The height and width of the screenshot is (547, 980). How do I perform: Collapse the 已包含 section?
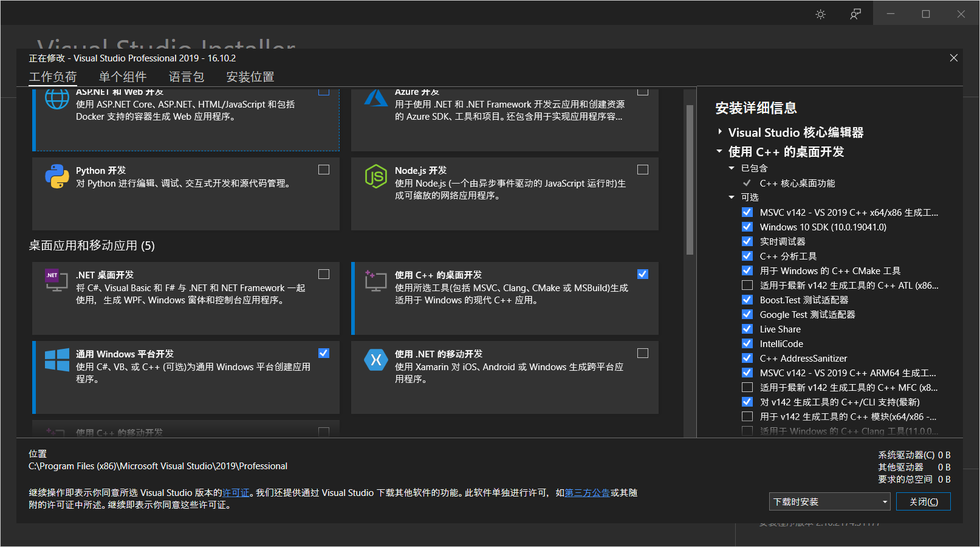point(732,168)
